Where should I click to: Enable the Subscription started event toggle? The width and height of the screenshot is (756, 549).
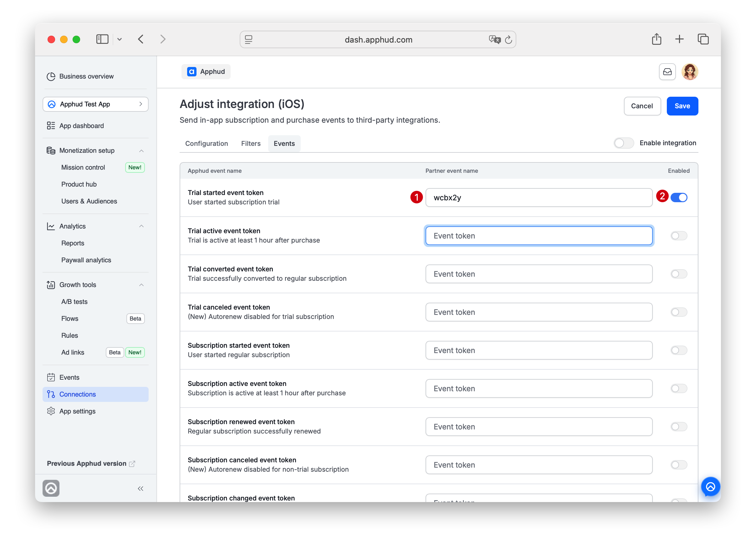click(679, 350)
